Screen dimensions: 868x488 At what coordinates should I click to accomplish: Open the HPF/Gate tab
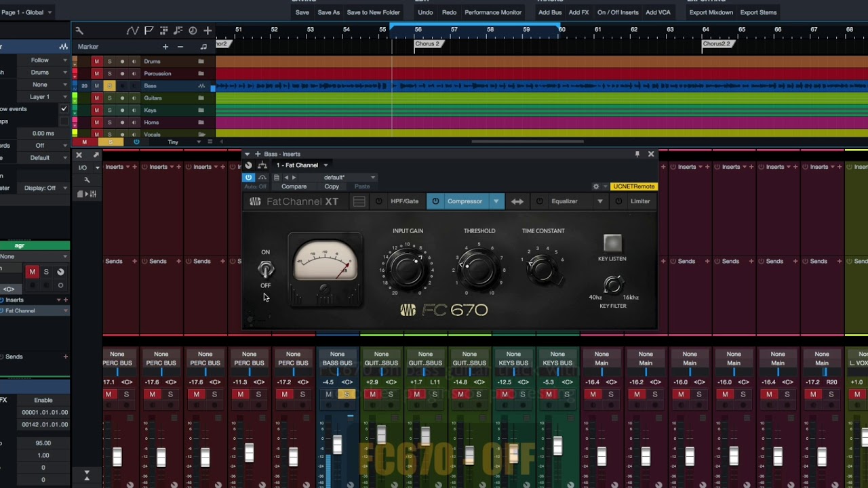pyautogui.click(x=405, y=201)
